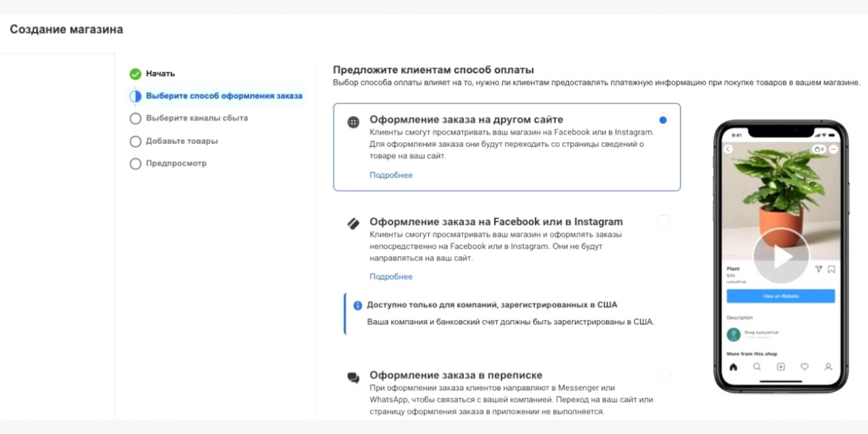Click the globe icon for website checkout

pyautogui.click(x=353, y=122)
